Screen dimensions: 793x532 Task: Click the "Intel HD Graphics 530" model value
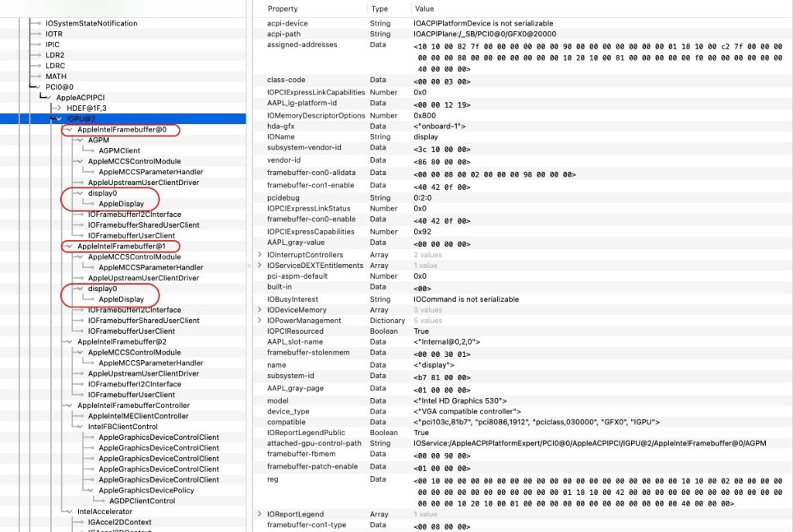point(460,401)
